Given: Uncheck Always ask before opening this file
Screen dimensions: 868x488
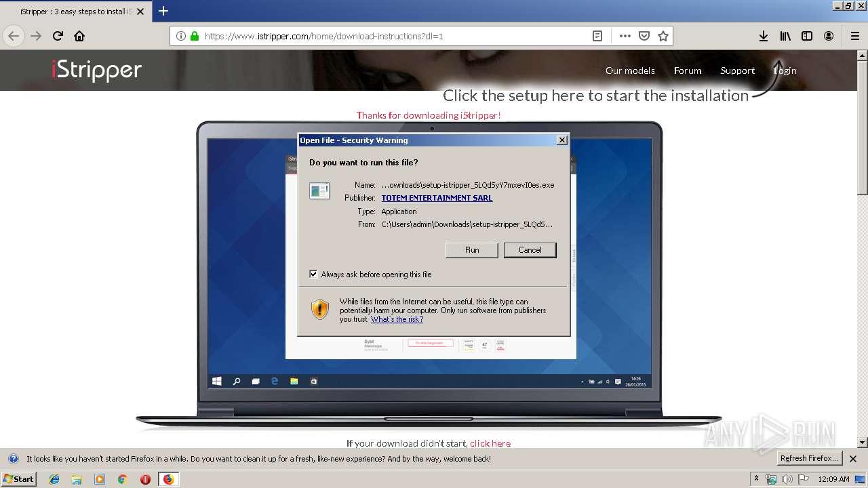Looking at the screenshot, I should 313,274.
